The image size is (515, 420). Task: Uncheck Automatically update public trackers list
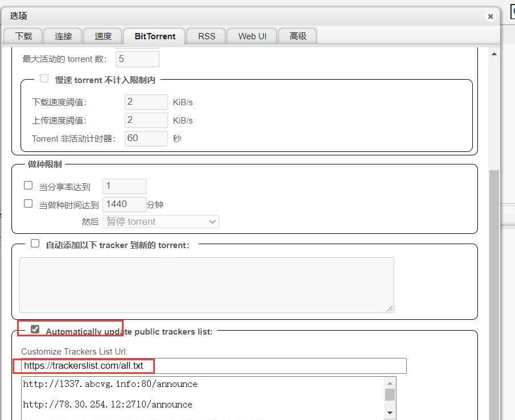click(x=35, y=330)
